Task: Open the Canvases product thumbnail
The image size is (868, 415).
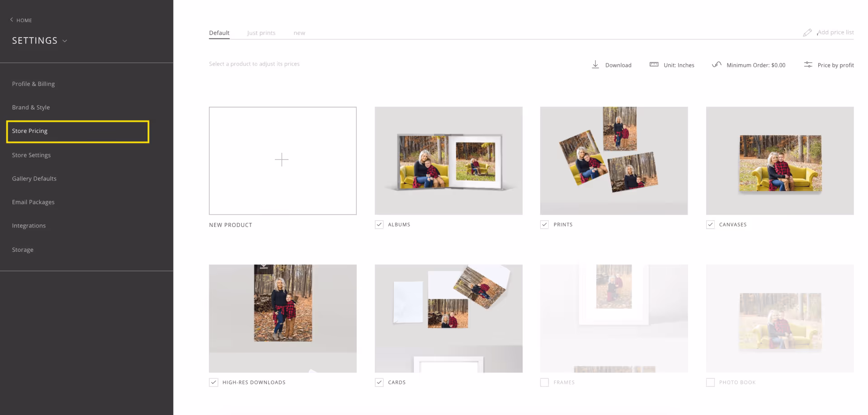Action: point(780,160)
